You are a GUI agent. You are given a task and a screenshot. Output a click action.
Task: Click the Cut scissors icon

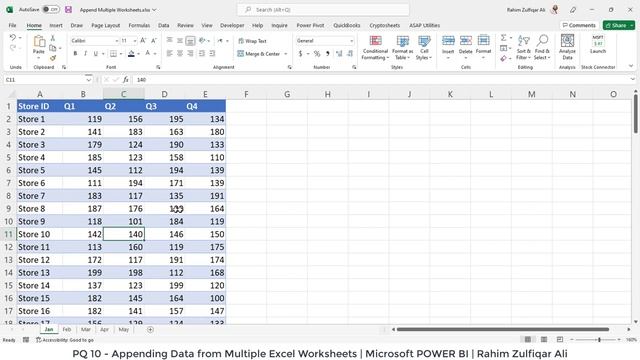(53, 38)
